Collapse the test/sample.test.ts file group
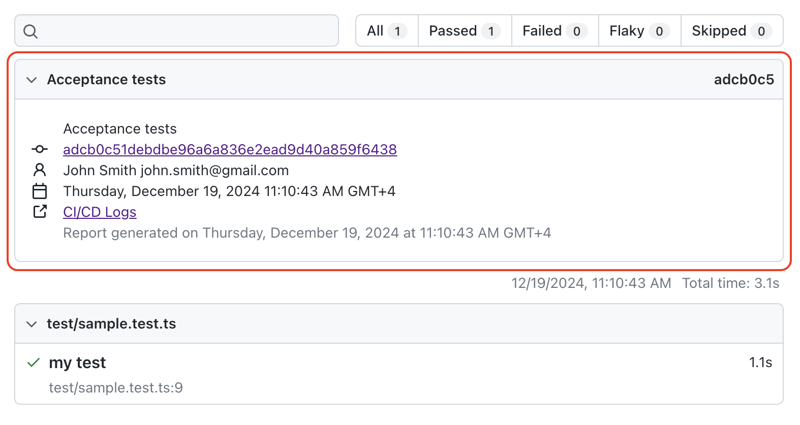Viewport: 800px width, 425px height. 32,324
